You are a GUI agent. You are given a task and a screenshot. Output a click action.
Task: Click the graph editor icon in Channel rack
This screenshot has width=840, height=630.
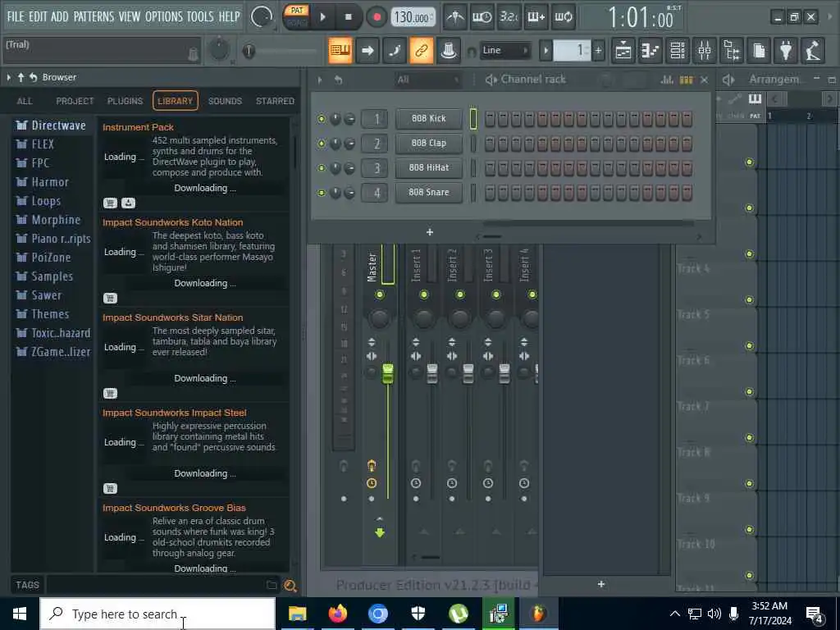coord(668,80)
